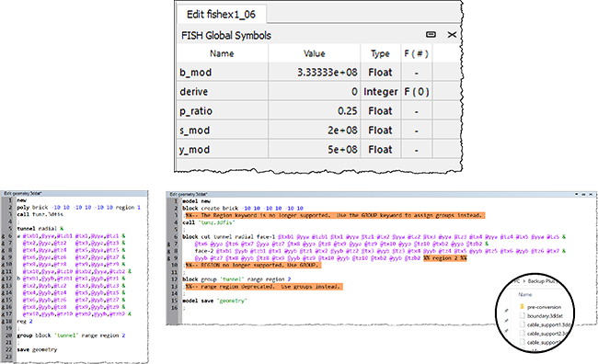This screenshot has width=598, height=364.
Task: Click the 'tunnel radial' line in left editor
Action: point(40,229)
